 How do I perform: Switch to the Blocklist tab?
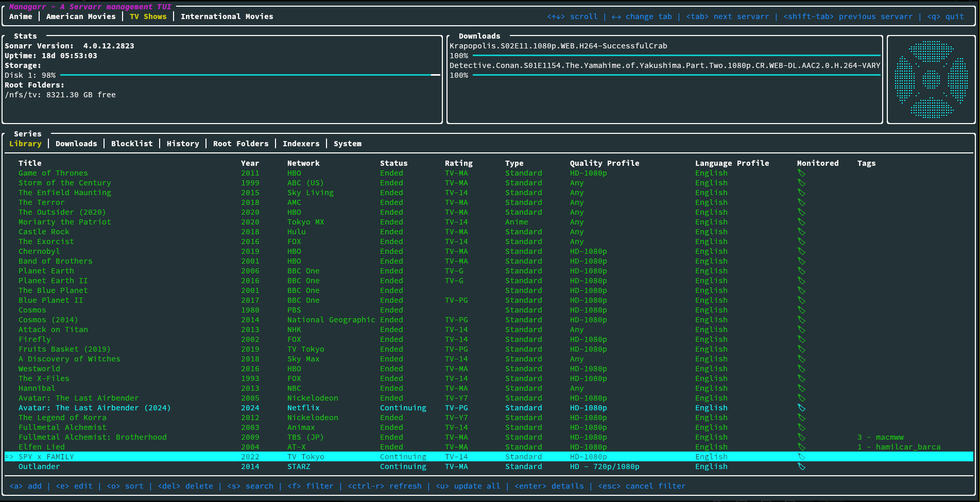(132, 144)
